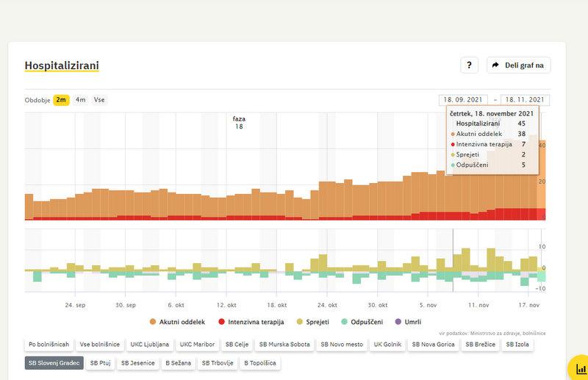588x380 pixels.
Task: Select the Vse period option
Action: [x=98, y=100]
